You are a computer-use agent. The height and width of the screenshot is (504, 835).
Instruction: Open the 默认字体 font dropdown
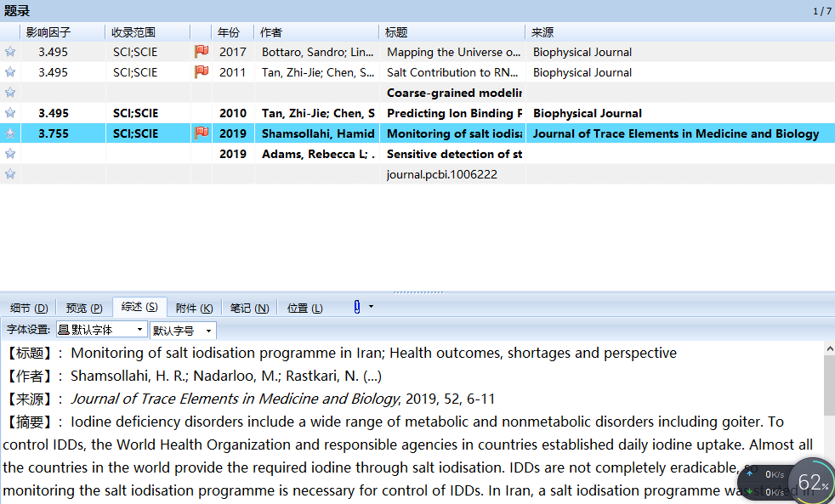[x=101, y=330]
